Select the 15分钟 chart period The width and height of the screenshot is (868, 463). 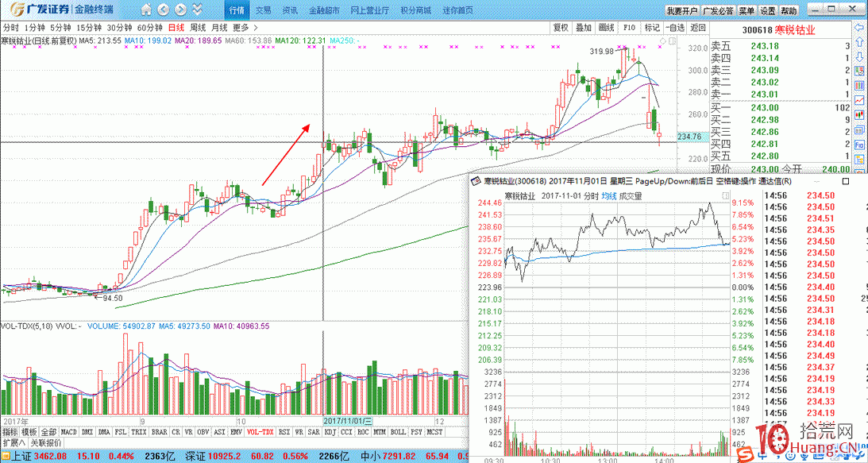[89, 27]
